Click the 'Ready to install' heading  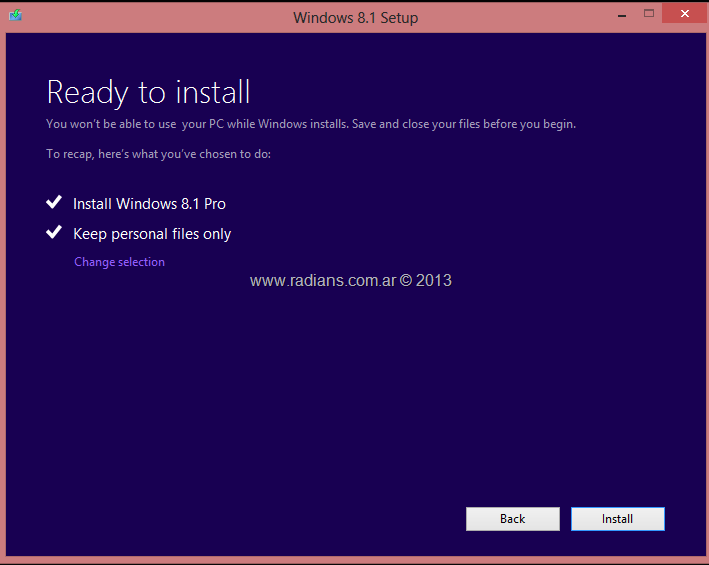148,92
